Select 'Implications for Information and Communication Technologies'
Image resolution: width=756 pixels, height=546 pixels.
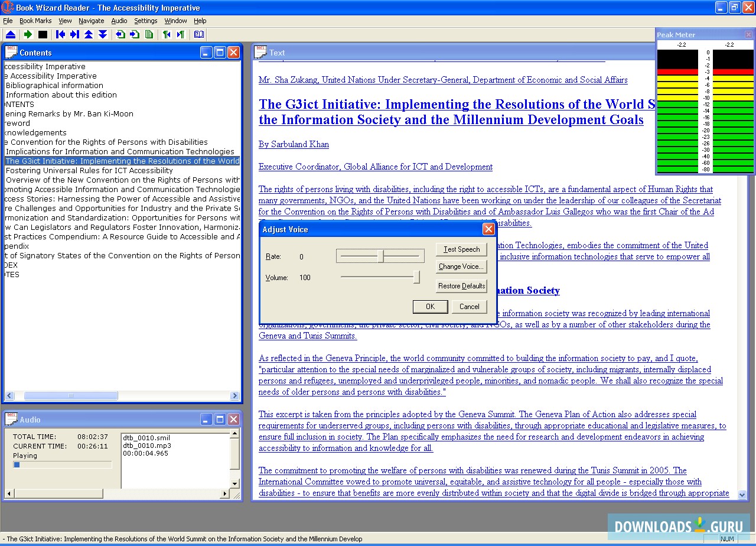pyautogui.click(x=120, y=151)
